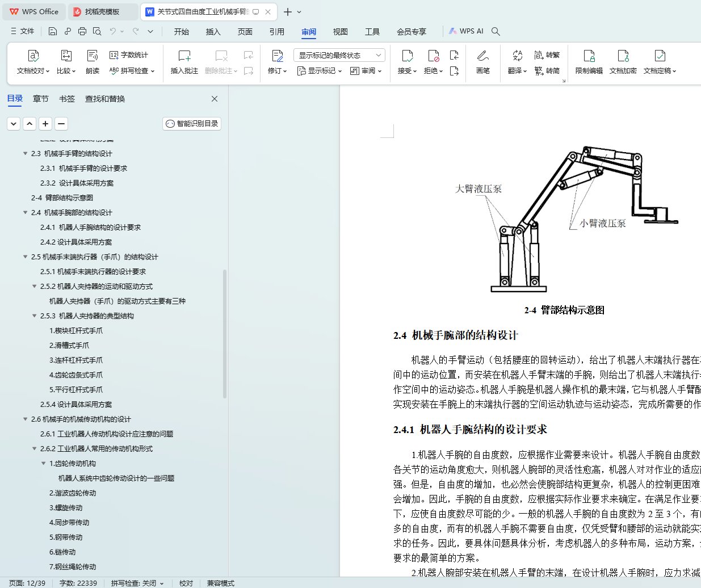The width and height of the screenshot is (701, 588).
Task: Open the quick access toolbar customize dropdown
Action: pos(150,31)
